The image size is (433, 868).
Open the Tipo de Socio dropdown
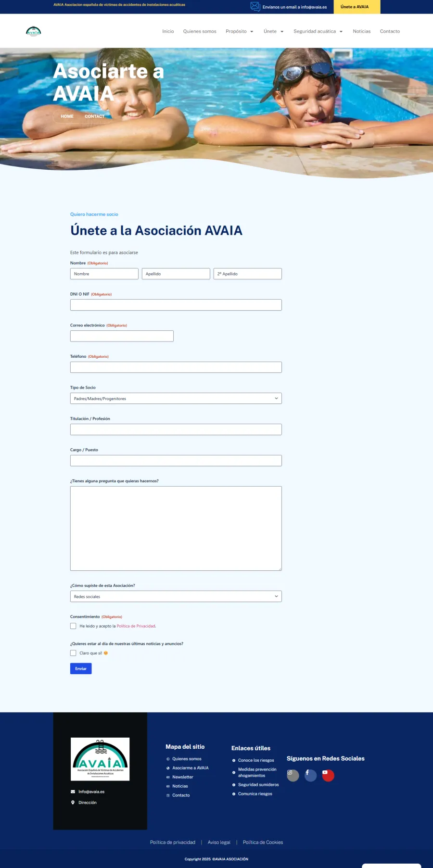point(176,398)
